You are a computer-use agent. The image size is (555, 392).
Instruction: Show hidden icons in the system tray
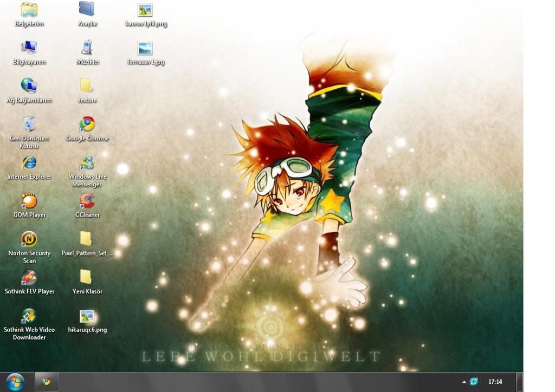pos(464,382)
